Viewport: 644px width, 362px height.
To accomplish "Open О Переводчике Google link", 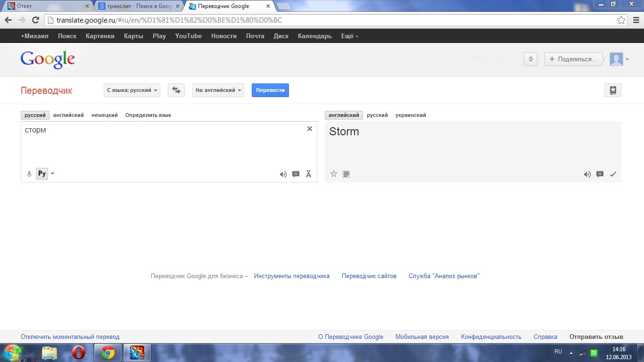I will pos(351,337).
